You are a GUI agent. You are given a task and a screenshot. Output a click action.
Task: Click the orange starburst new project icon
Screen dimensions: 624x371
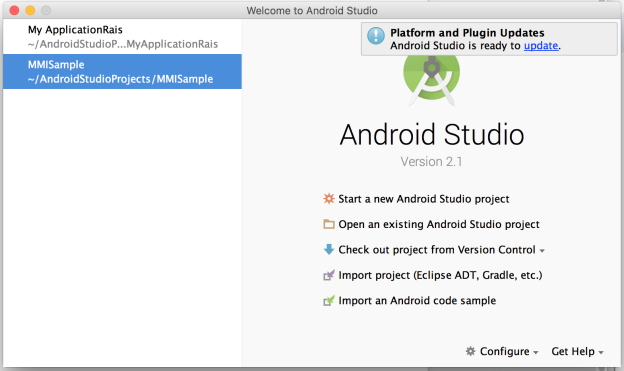[x=329, y=198]
